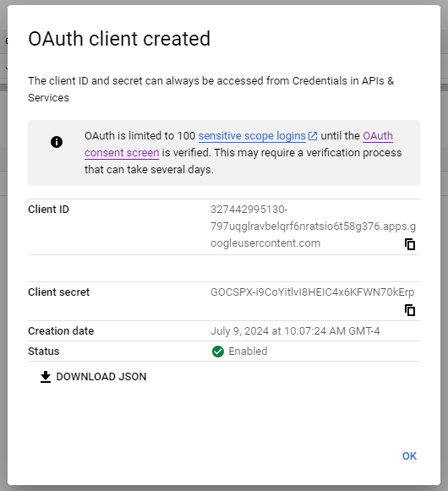Click the Client ID row label

pos(48,210)
